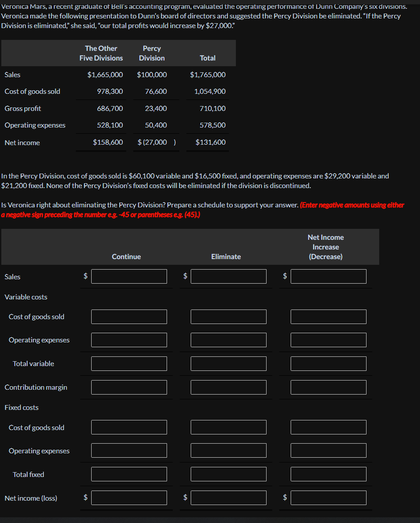Focus fixed Operating expenses Eliminate field
The width and height of the screenshot is (420, 523).
pyautogui.click(x=228, y=451)
